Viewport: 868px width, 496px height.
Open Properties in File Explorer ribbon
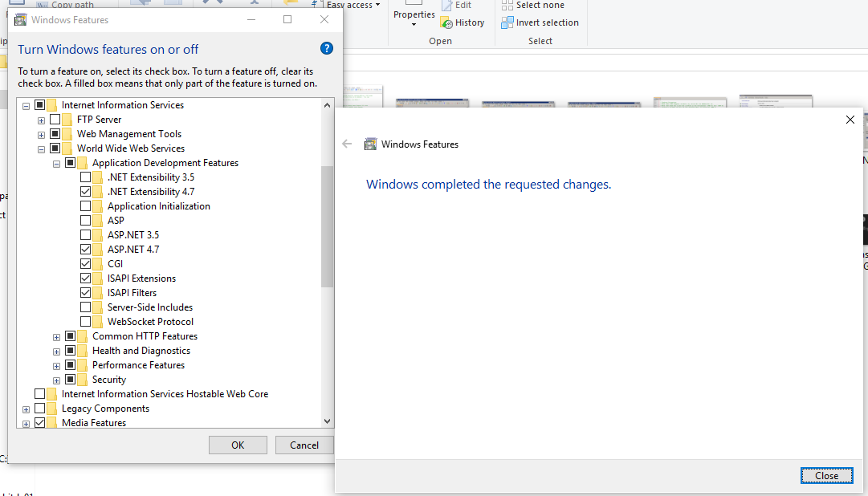(x=414, y=15)
